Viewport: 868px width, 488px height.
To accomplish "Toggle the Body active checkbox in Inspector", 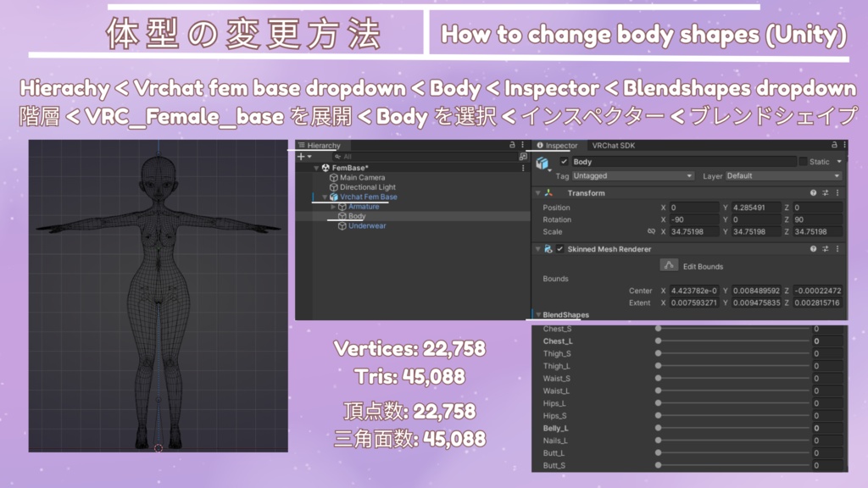I will coord(564,159).
